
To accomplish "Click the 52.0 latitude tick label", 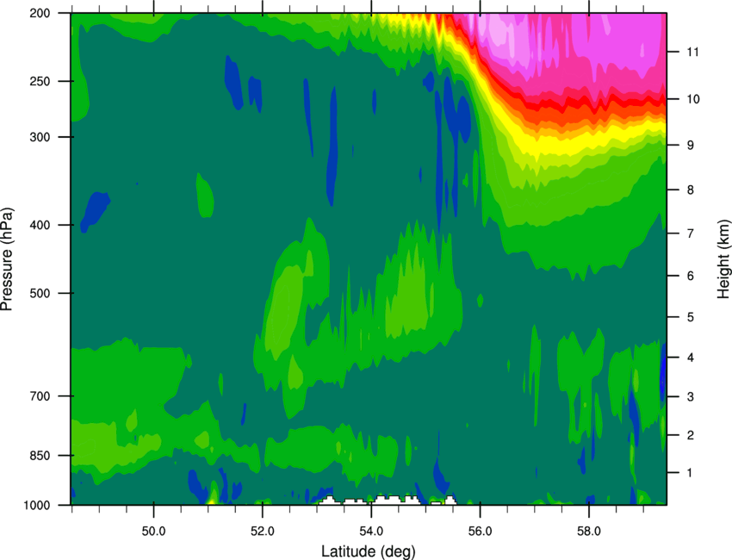I will click(263, 532).
